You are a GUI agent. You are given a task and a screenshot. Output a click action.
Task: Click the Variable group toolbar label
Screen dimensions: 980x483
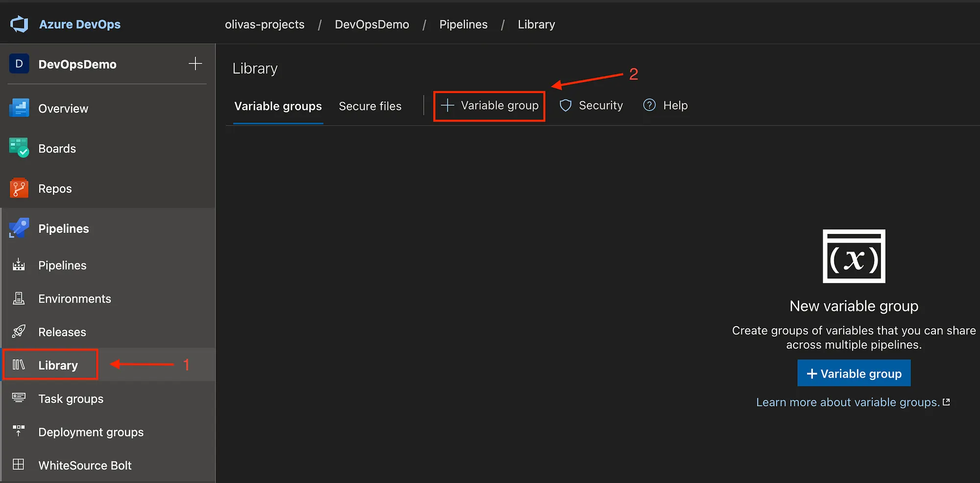[499, 105]
